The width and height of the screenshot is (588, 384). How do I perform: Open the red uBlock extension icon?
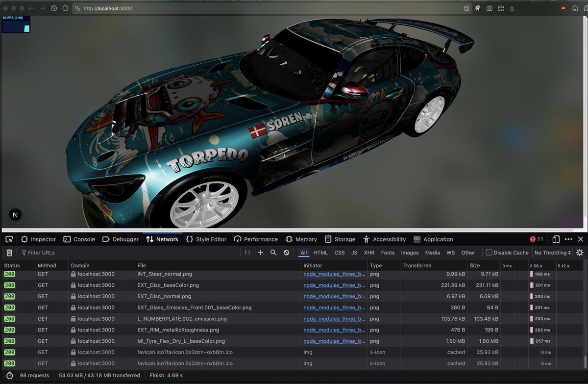point(563,8)
